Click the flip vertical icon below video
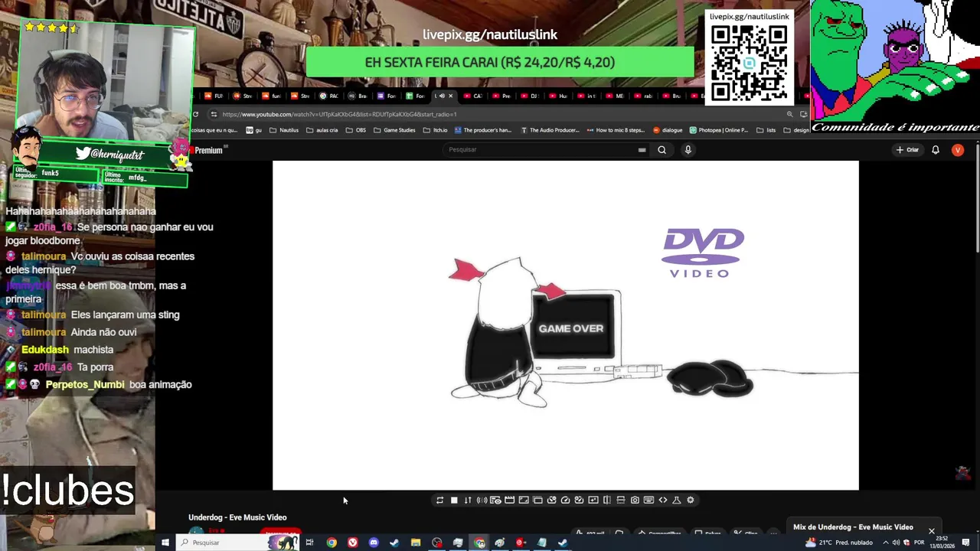980x551 pixels. point(621,500)
